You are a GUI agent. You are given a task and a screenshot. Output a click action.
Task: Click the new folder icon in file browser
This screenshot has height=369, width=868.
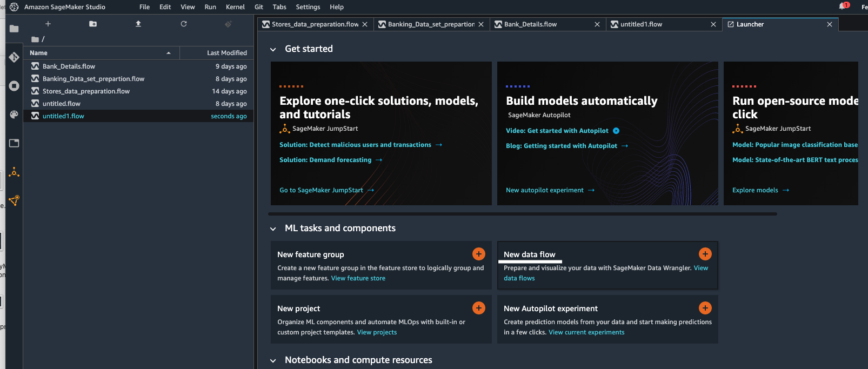(x=93, y=24)
